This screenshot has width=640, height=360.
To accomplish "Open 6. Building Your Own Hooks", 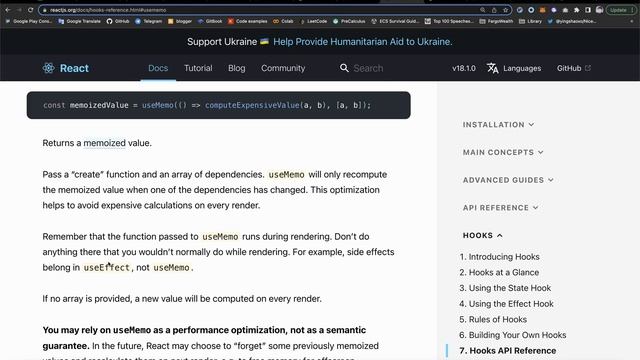I will click(512, 335).
